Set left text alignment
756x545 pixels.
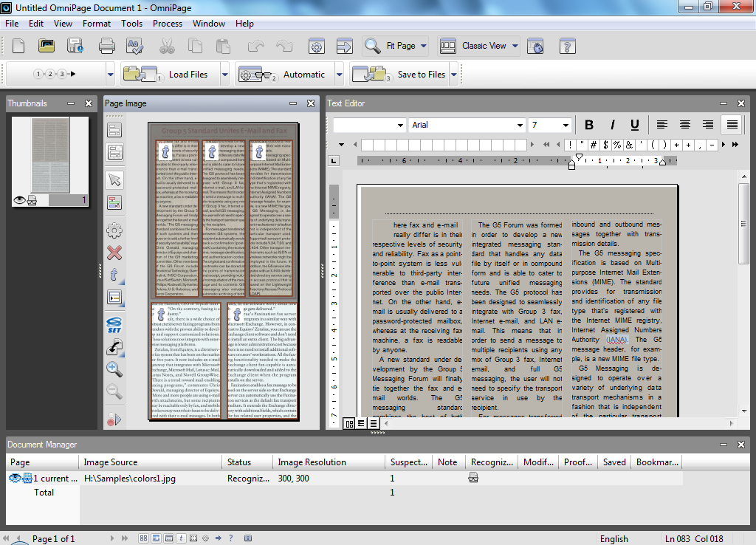662,125
